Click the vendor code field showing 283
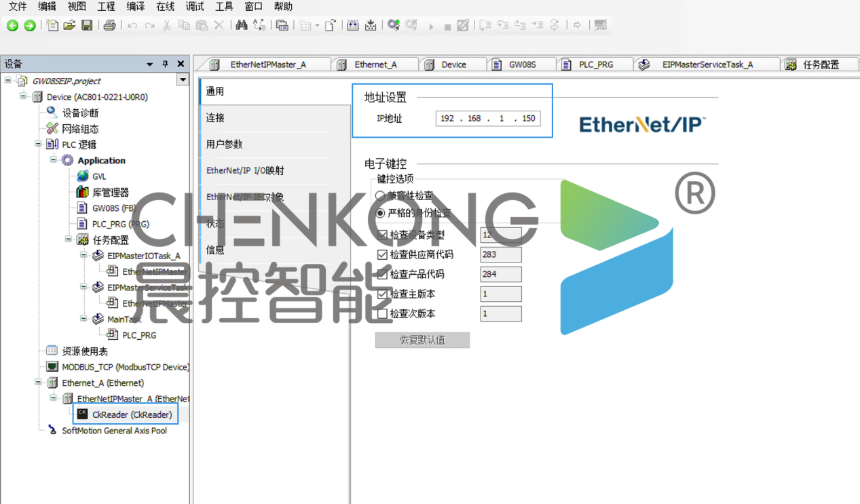This screenshot has width=860, height=504. [501, 254]
